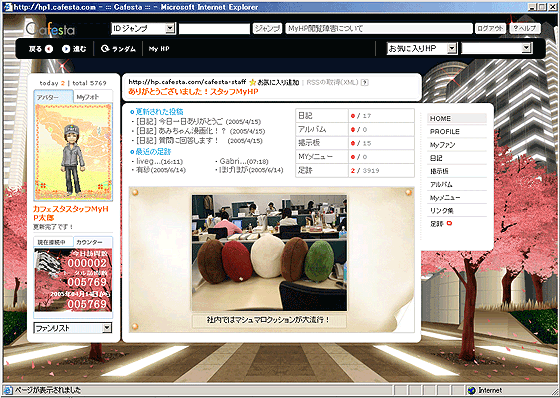Click the ログアウト button
This screenshot has height=398, width=560.
[x=490, y=28]
